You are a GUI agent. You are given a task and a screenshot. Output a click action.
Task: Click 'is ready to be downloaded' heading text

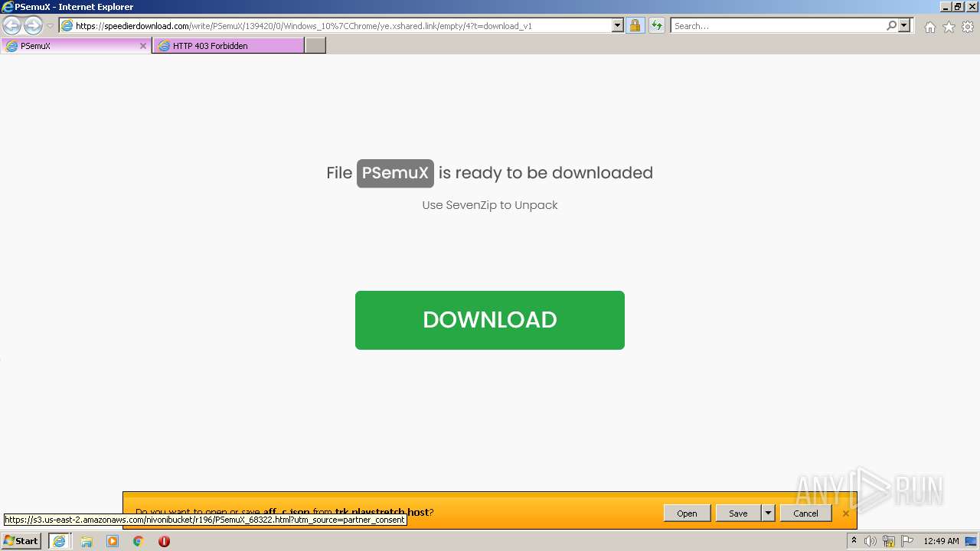click(x=546, y=173)
